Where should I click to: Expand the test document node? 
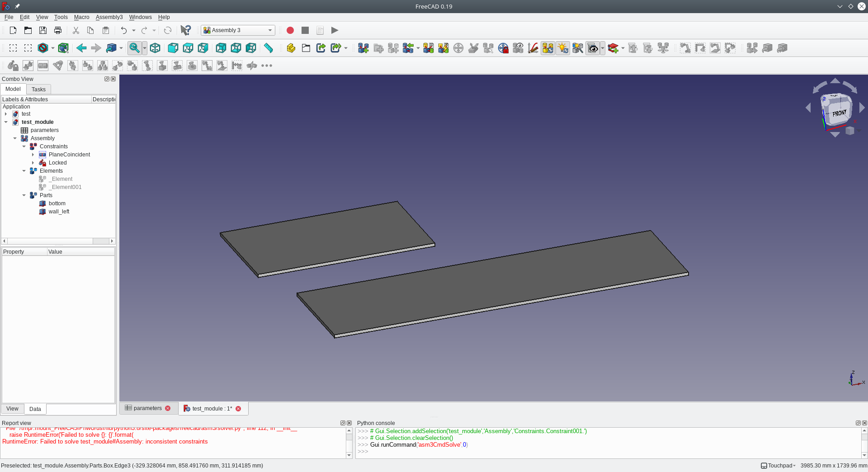6,114
